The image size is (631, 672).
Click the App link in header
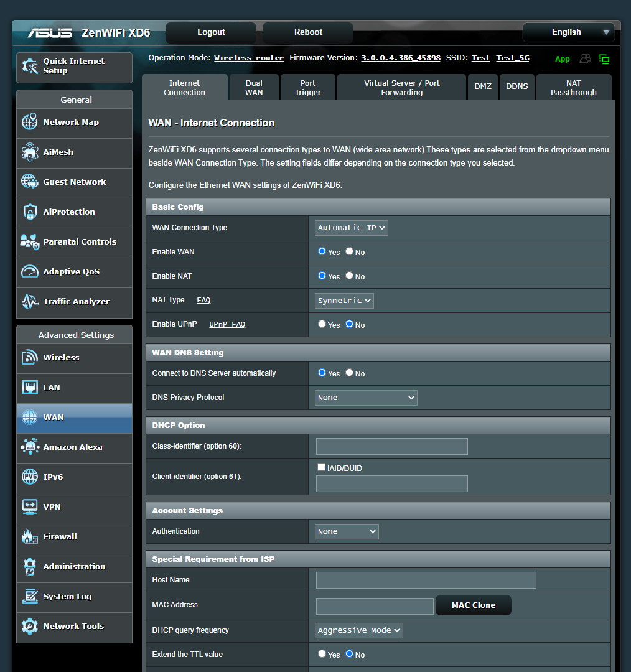tap(562, 59)
